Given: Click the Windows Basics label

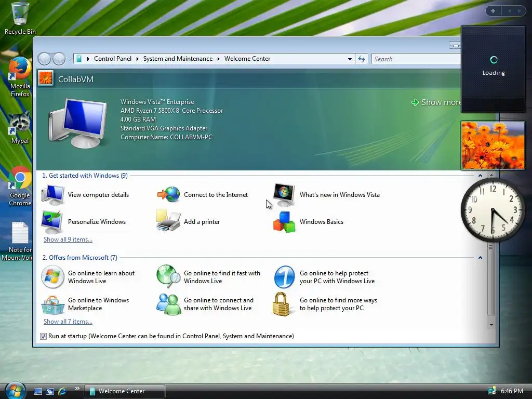Looking at the screenshot, I should [321, 222].
